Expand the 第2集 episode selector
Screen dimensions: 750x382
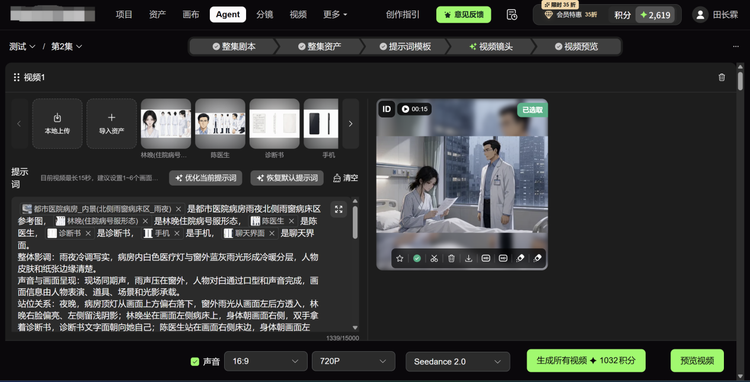click(x=66, y=46)
